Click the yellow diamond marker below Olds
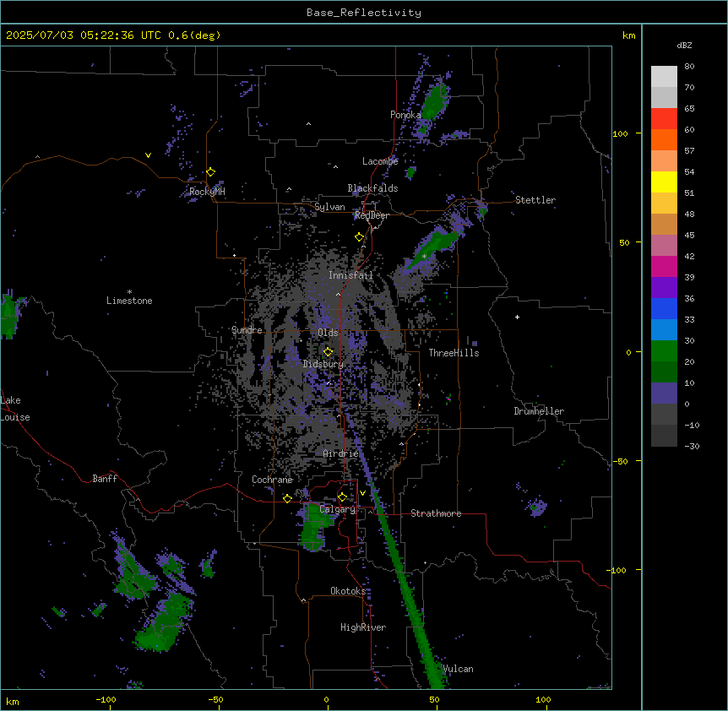Screen dimensions: 728x711 [328, 352]
